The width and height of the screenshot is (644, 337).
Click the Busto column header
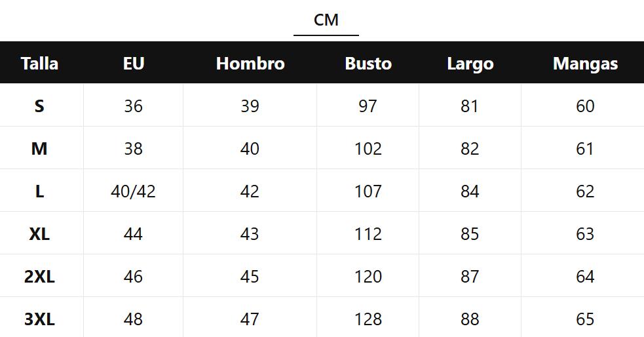point(368,64)
